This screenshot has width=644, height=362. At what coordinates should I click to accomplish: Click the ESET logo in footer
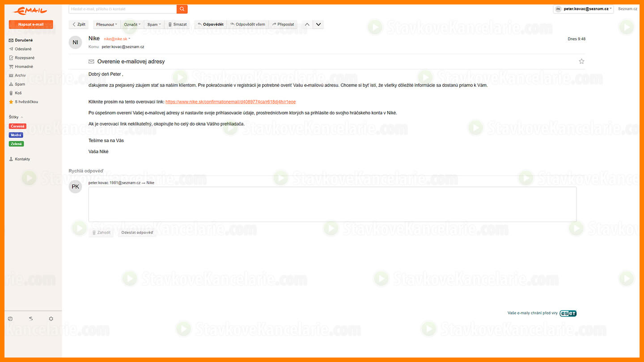[568, 313]
